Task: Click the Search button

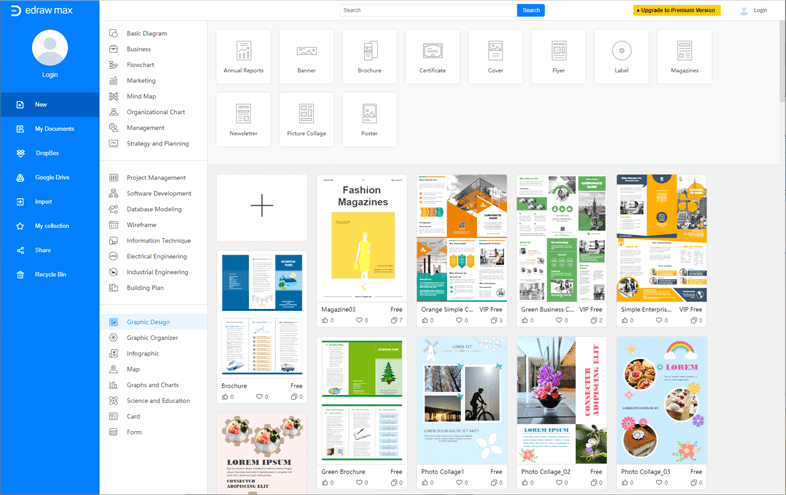Action: pos(531,11)
